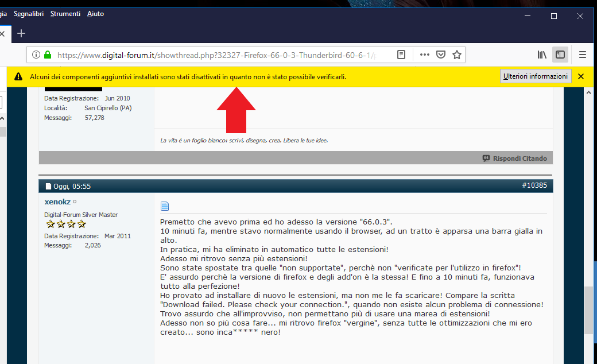Image resolution: width=597 pixels, height=364 pixels.
Task: Click Ulteriori informazioni button
Action: click(536, 76)
